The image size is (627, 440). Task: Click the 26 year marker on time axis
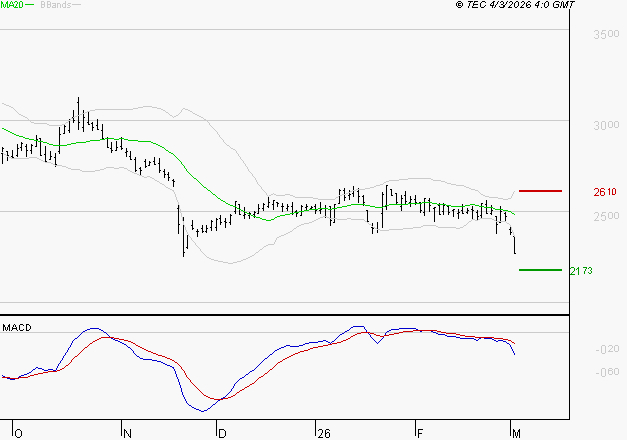pyautogui.click(x=324, y=433)
